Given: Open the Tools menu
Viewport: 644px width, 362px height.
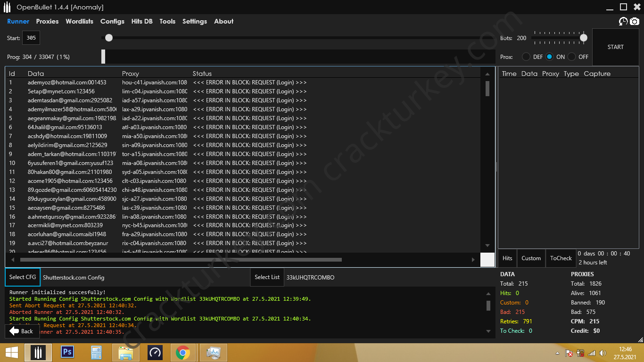Looking at the screenshot, I should pos(167,21).
